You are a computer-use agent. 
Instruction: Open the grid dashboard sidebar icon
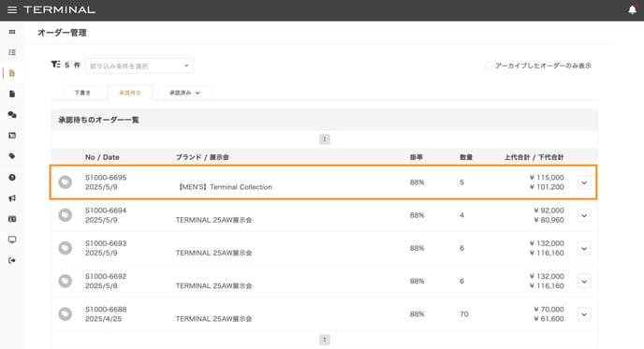[12, 32]
